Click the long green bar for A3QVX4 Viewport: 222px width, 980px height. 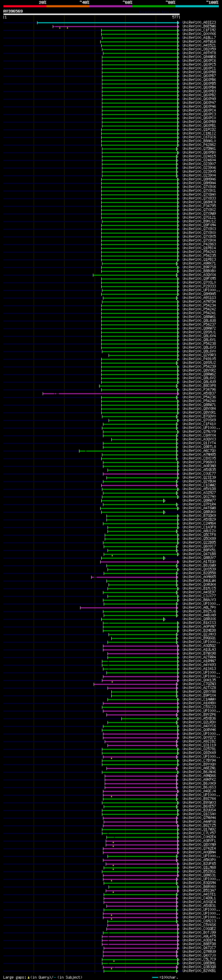pos(136,275)
